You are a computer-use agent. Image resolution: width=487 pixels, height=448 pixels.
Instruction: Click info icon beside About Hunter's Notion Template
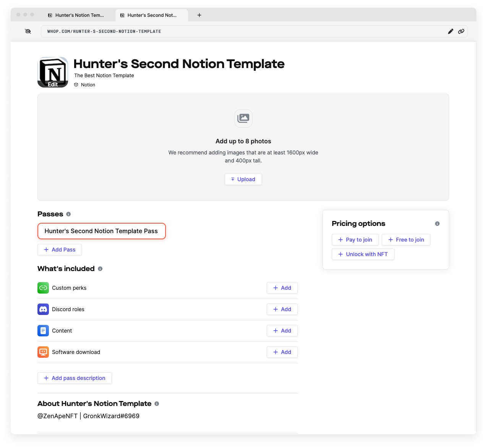(157, 404)
